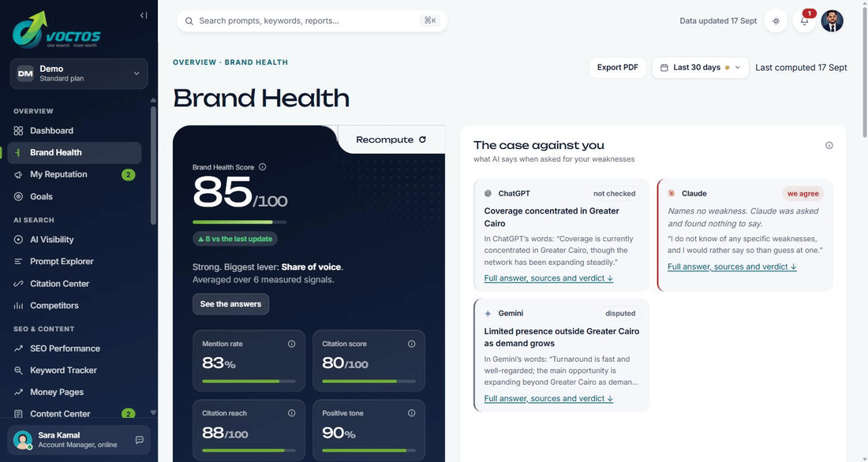Open the Money Pages item
Viewport: 868px width, 462px height.
(x=74, y=392)
